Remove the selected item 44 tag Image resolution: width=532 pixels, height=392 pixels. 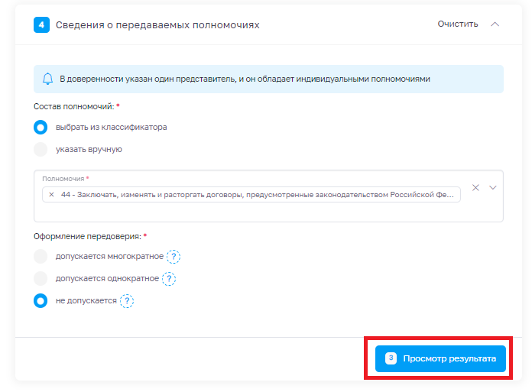click(x=51, y=195)
